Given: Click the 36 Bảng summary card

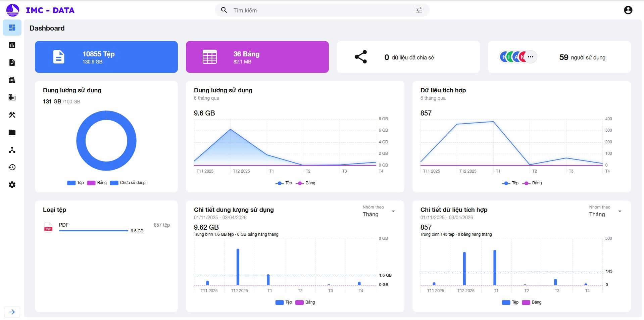Looking at the screenshot, I should tap(257, 57).
